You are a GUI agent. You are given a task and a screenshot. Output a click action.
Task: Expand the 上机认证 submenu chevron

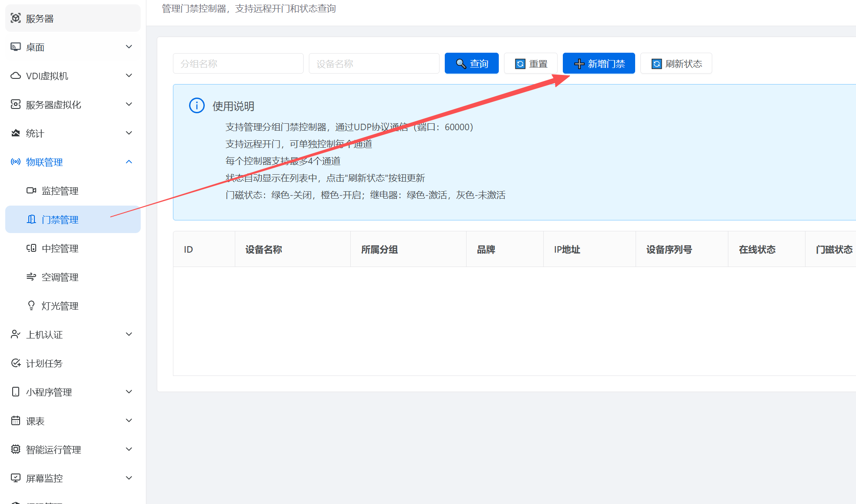[x=129, y=335]
